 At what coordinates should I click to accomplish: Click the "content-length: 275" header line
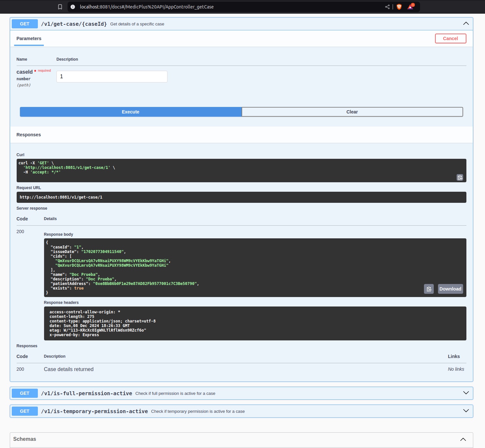point(72,317)
